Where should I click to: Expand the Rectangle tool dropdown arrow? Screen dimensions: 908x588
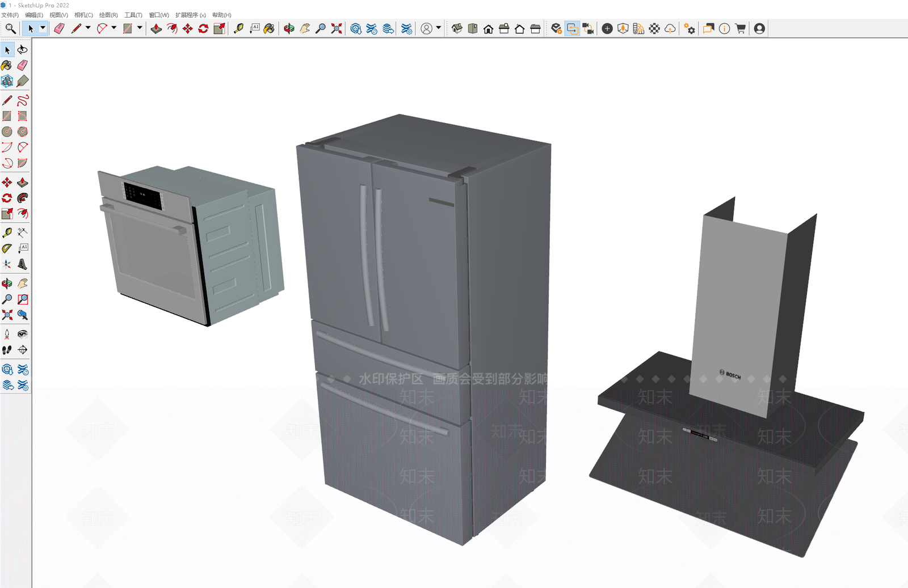click(x=140, y=28)
